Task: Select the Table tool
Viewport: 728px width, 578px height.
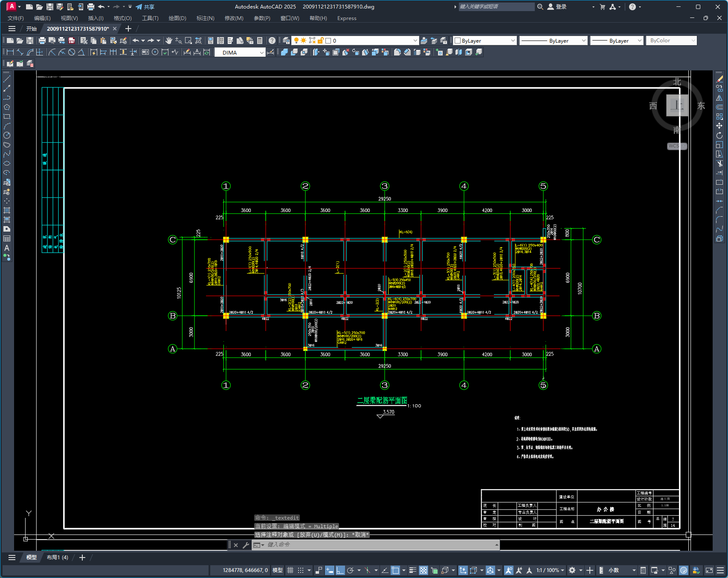Action: coord(7,238)
